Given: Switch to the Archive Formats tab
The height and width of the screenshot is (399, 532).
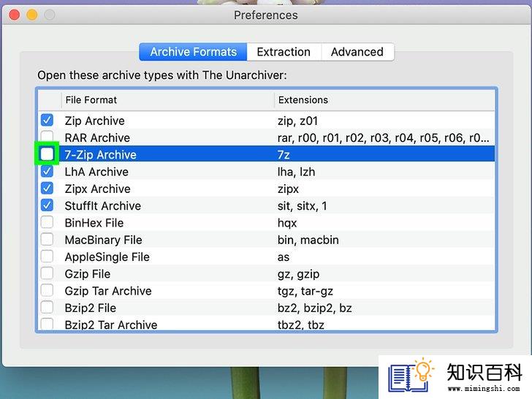Looking at the screenshot, I should coord(193,52).
